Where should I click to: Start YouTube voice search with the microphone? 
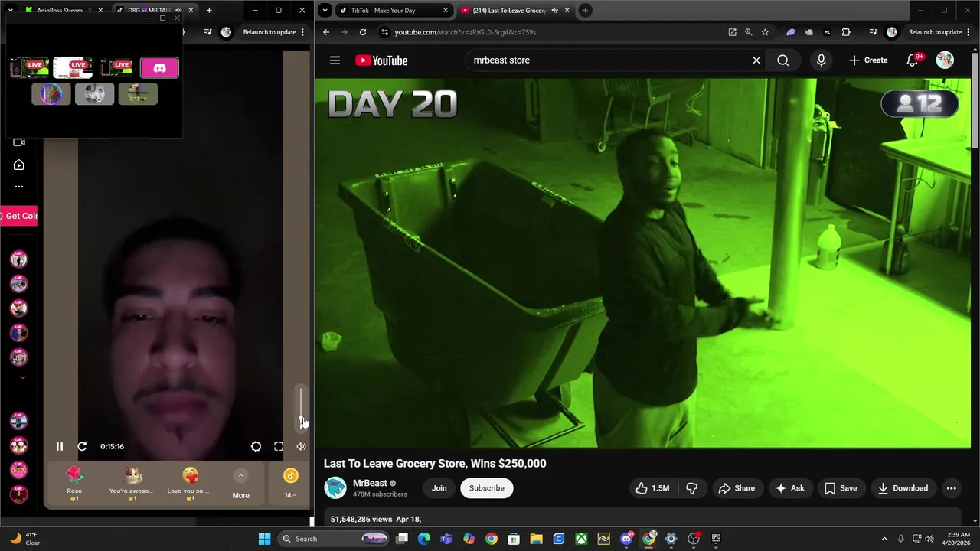tap(821, 60)
